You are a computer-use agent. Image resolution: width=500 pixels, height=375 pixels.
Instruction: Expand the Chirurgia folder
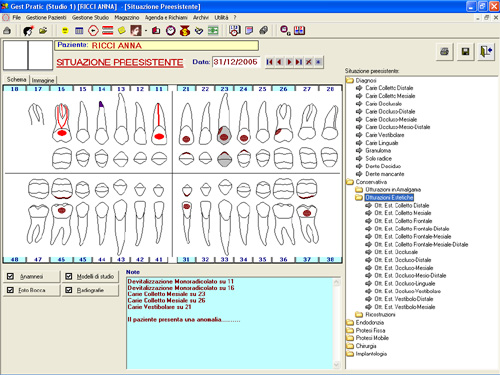(x=361, y=346)
